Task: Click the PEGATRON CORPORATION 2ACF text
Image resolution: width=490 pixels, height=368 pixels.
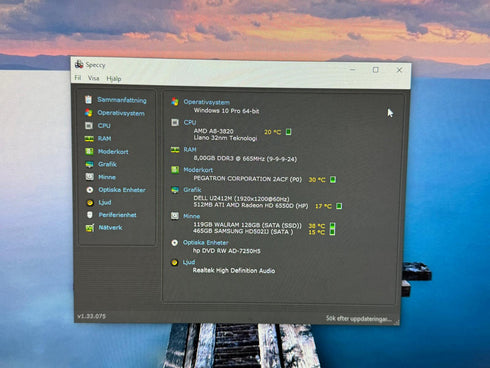Action: click(247, 179)
